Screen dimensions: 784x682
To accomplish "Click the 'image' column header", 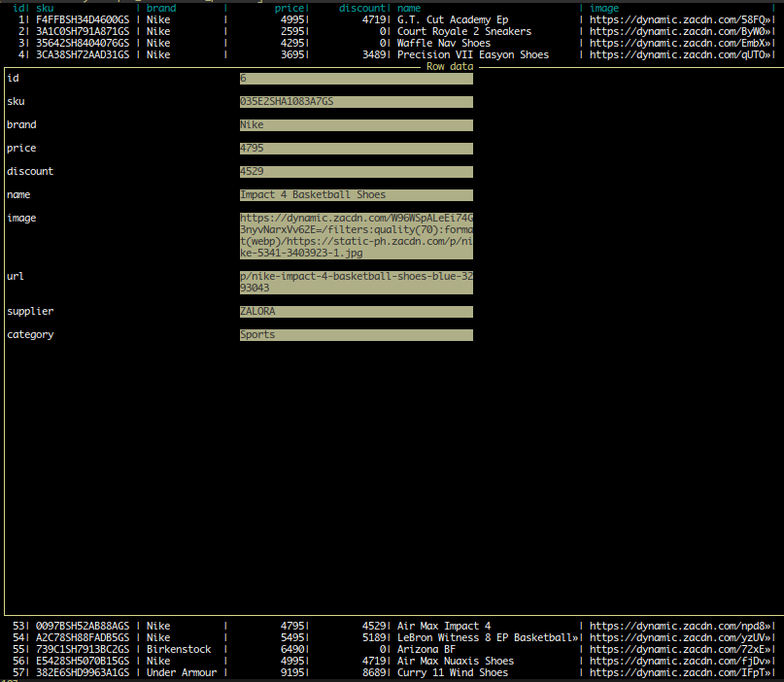I will pos(604,8).
